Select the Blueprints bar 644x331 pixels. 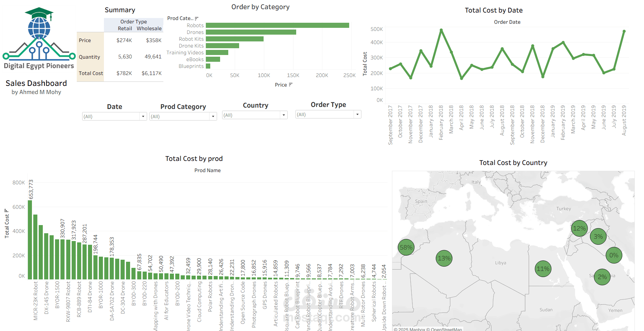click(208, 66)
